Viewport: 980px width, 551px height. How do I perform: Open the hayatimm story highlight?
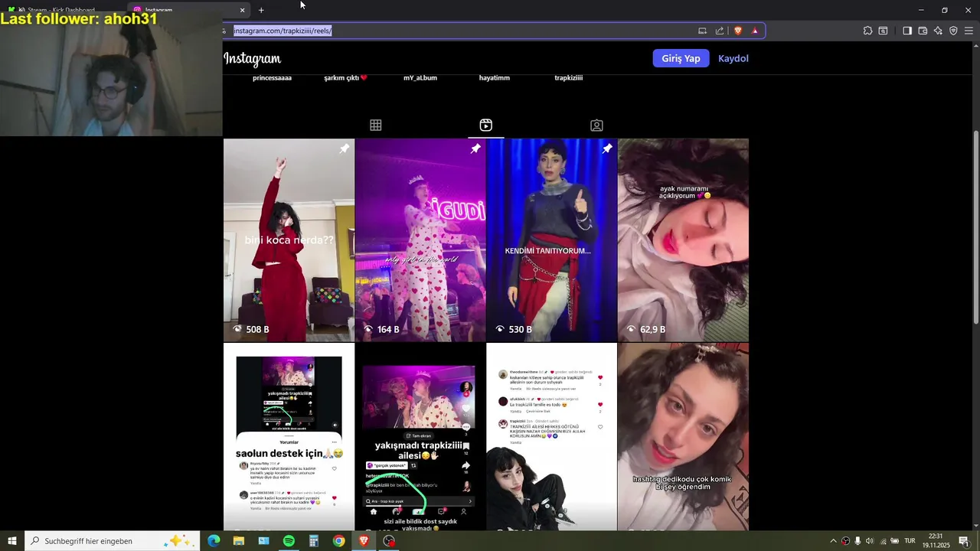tap(494, 78)
